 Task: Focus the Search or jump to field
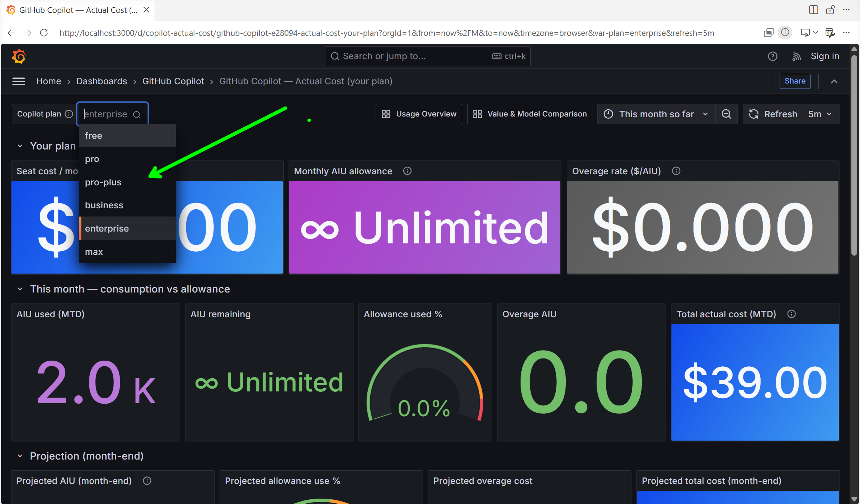(427, 56)
